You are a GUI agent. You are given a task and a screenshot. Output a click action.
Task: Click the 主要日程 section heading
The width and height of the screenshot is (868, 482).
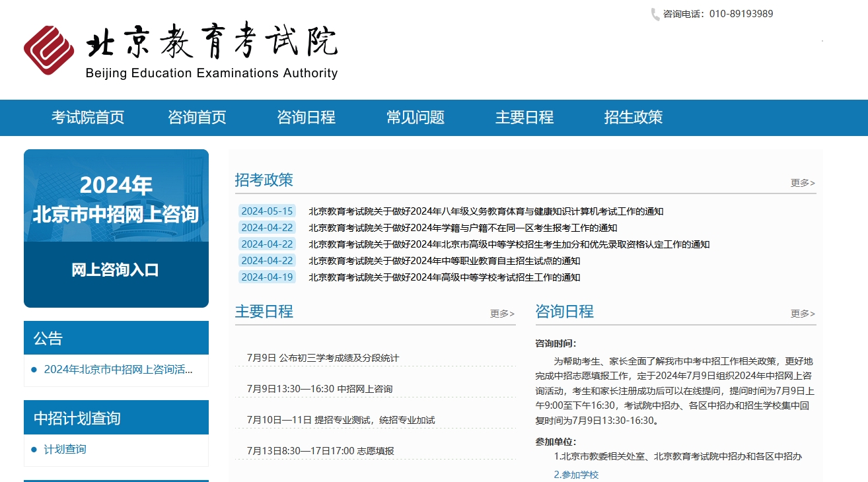point(264,311)
